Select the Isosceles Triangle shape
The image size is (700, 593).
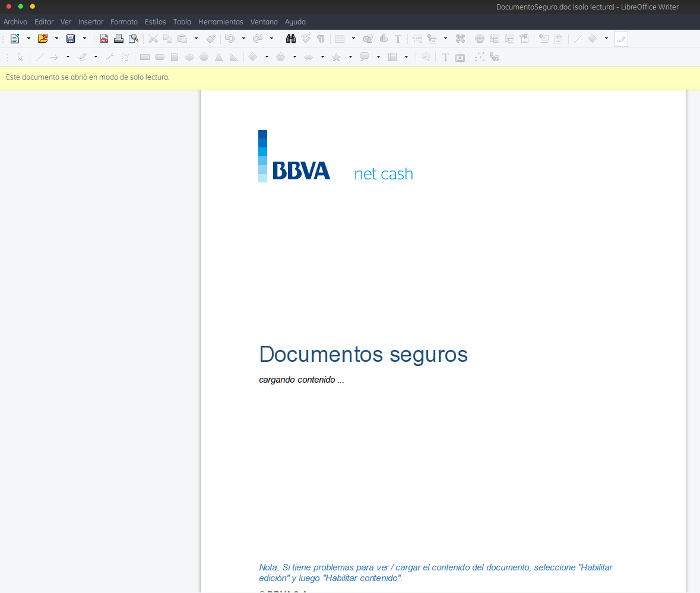[x=218, y=57]
